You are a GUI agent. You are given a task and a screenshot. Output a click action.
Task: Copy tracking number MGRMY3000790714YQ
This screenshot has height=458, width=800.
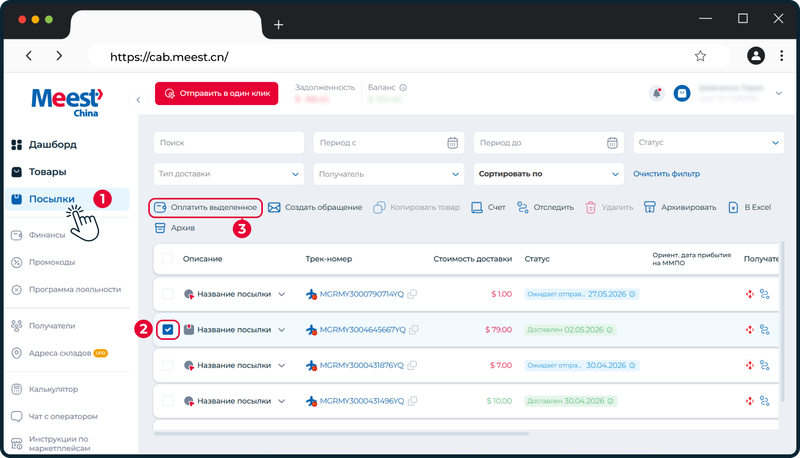tap(412, 294)
